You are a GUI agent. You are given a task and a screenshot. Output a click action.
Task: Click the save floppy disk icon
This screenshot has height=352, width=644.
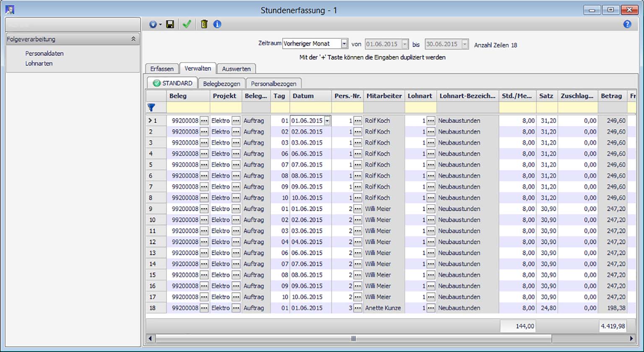point(170,24)
